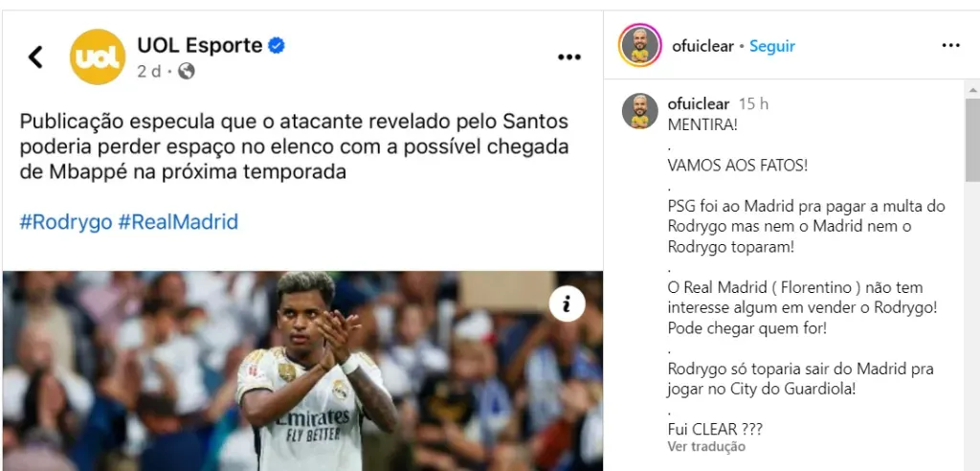Open the UOL yellow logo avatar
980x471 pixels.
tap(98, 56)
